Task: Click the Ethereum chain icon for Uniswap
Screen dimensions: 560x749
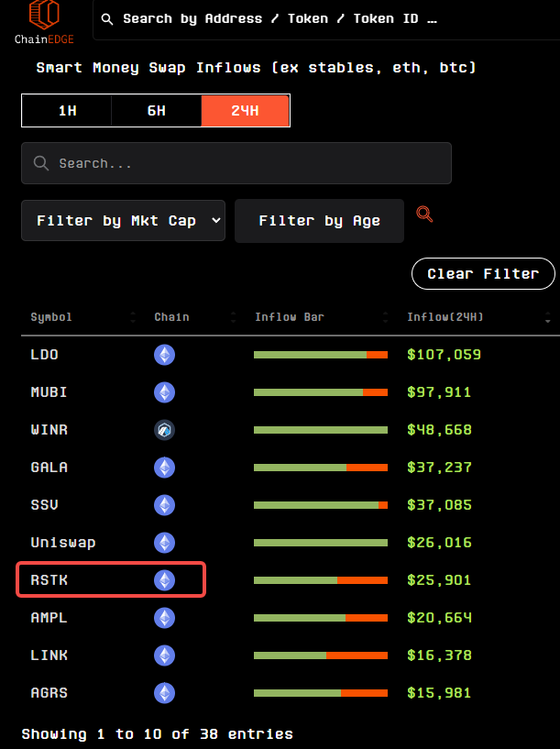Action: 164,543
